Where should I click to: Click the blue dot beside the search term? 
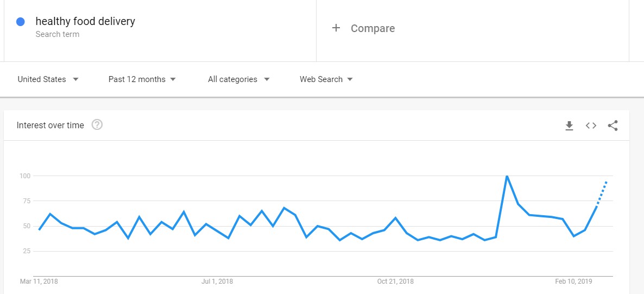21,22
